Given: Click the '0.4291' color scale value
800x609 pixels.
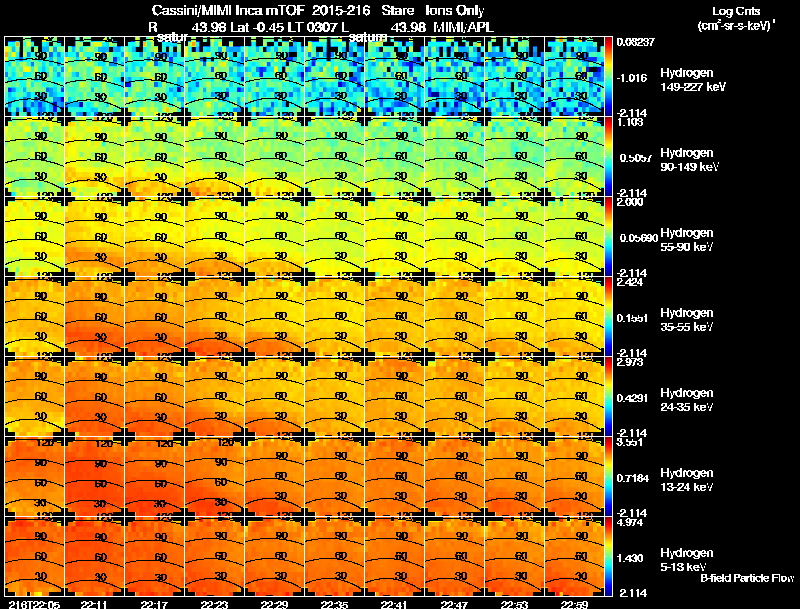Looking at the screenshot, I should [632, 398].
